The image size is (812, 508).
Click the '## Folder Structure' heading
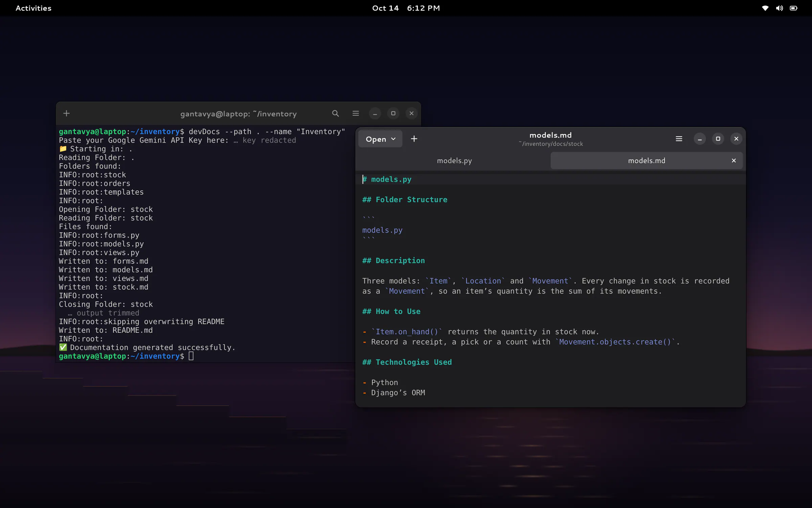tap(405, 200)
